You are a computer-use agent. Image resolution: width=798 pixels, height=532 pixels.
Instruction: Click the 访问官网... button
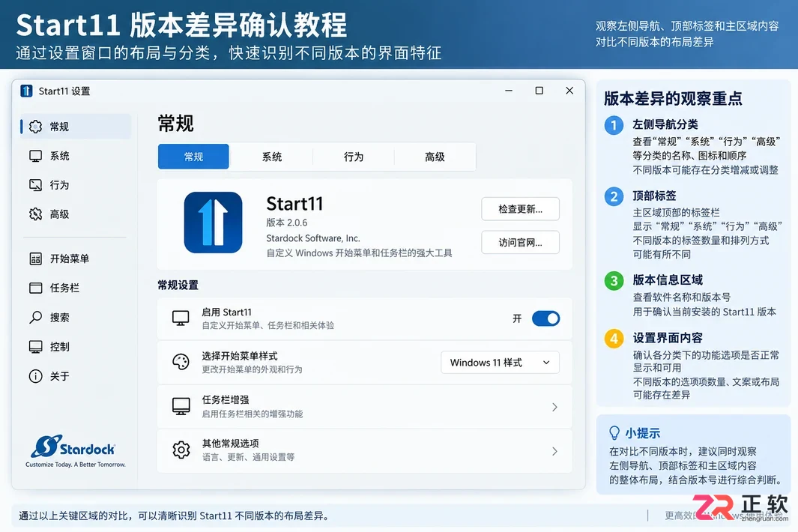pyautogui.click(x=520, y=242)
